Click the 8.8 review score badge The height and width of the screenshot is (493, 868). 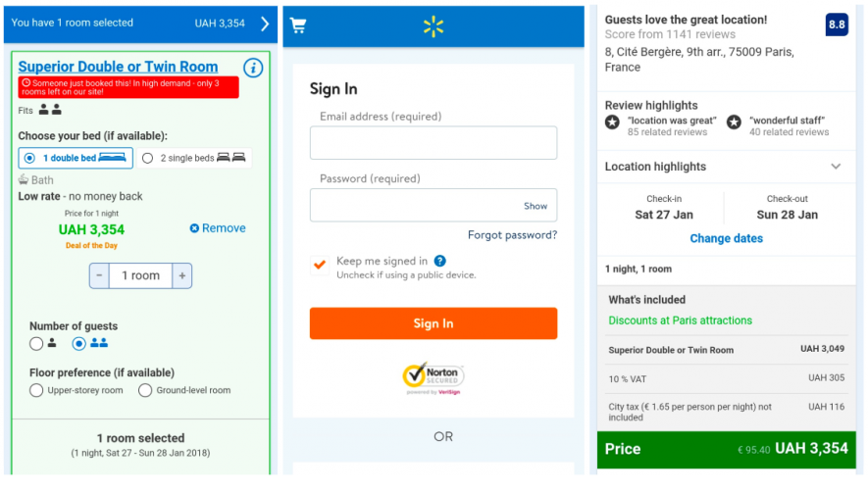click(837, 25)
